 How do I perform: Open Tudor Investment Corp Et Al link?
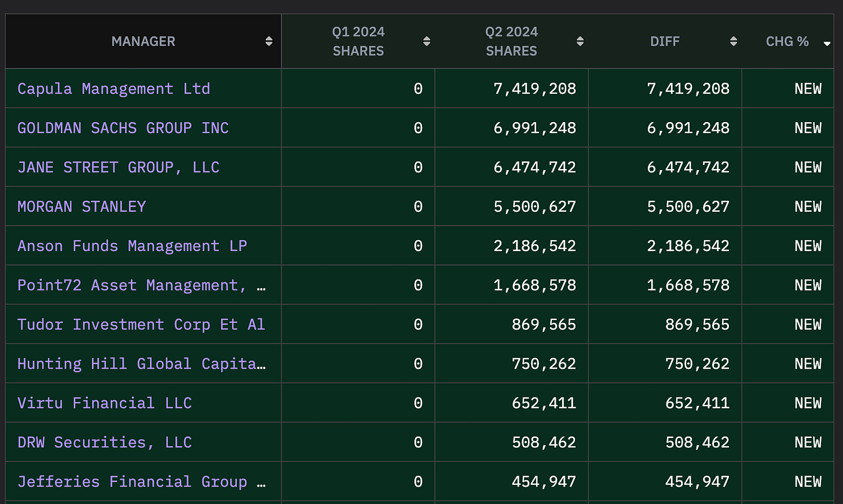[141, 325]
